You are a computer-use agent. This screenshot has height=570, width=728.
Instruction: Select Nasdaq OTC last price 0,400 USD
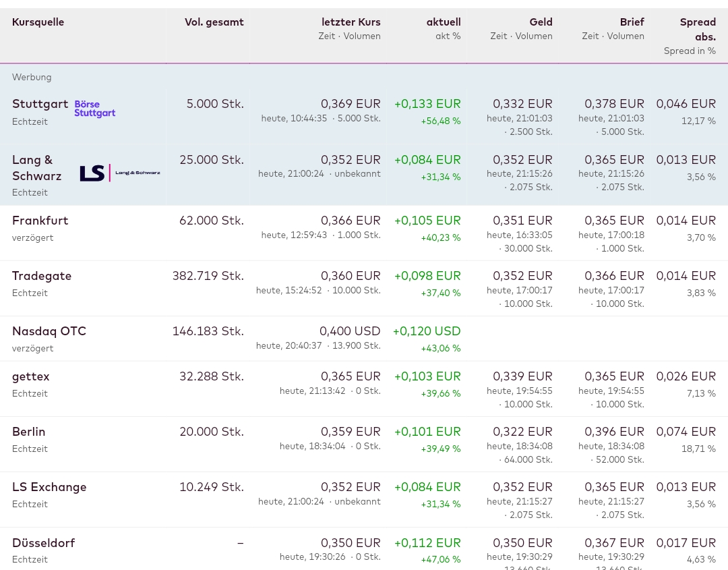click(x=350, y=331)
